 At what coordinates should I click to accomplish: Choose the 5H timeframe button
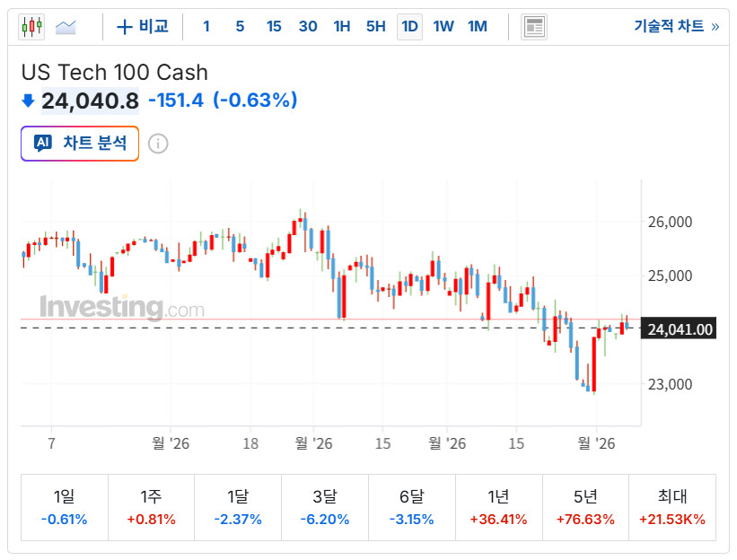[x=375, y=27]
